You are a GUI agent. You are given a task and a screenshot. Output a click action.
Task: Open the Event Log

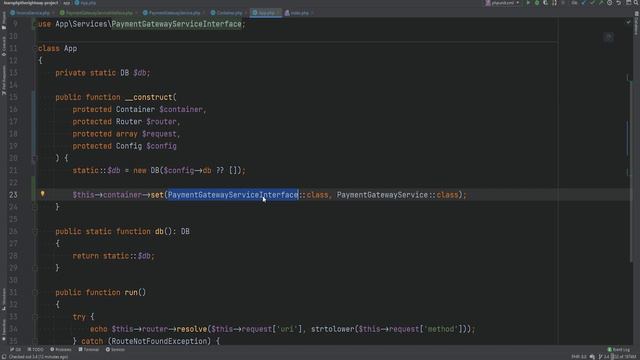point(619,350)
